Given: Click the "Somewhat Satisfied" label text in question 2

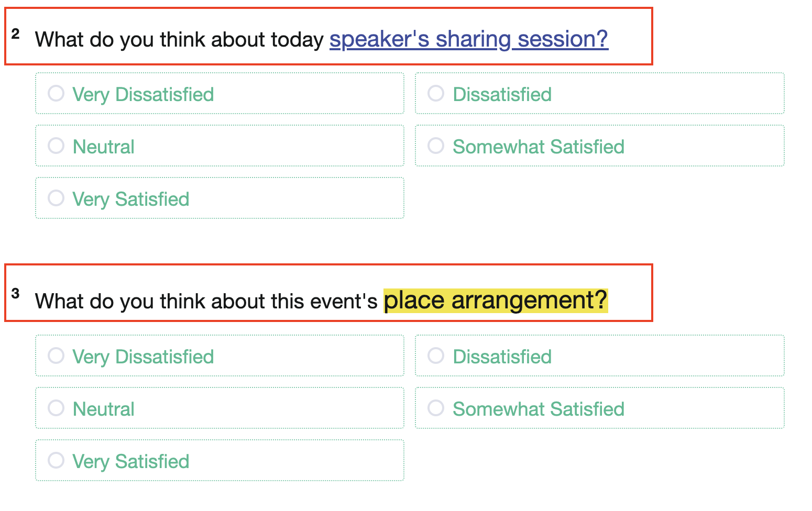Looking at the screenshot, I should (x=538, y=147).
